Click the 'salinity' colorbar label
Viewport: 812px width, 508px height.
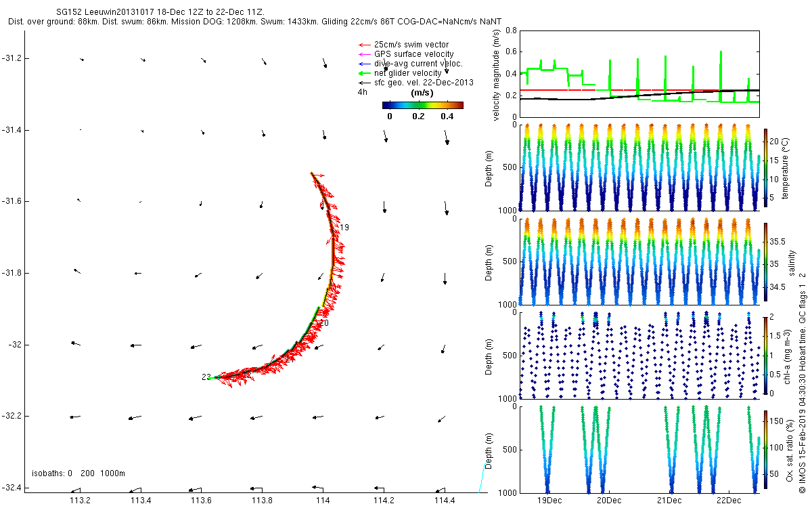tap(792, 263)
